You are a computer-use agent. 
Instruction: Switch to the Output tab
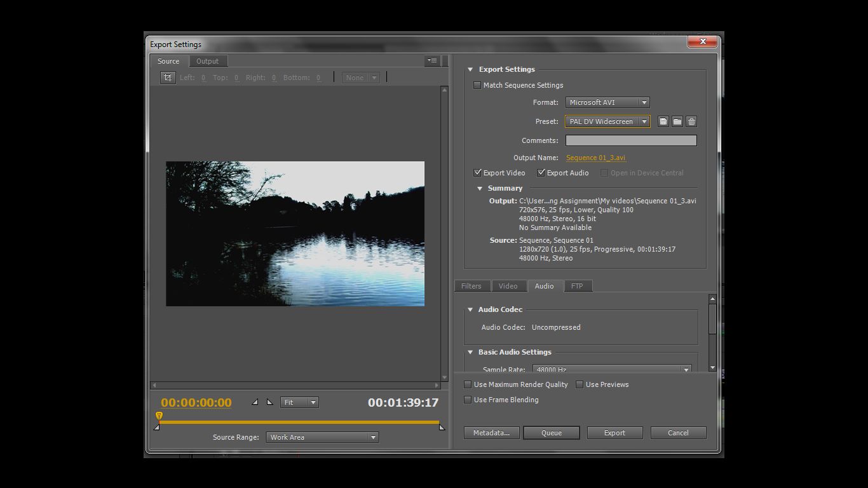pyautogui.click(x=207, y=61)
